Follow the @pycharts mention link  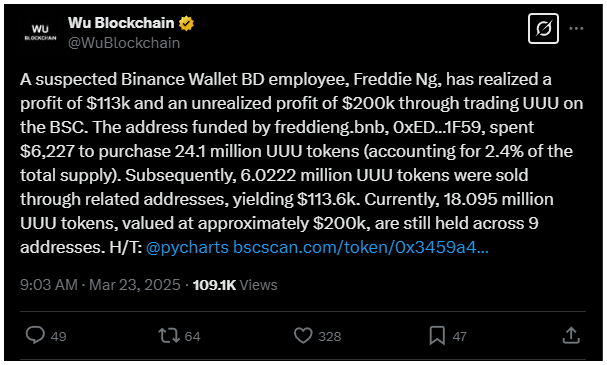pos(187,248)
